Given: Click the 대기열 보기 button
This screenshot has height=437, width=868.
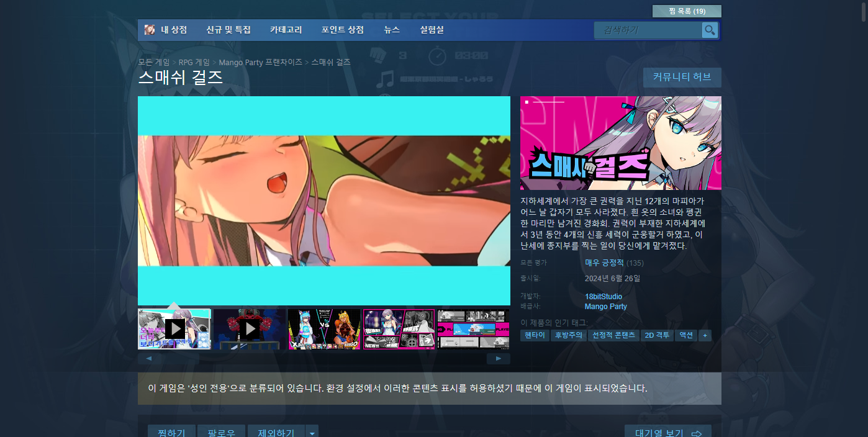Looking at the screenshot, I should [668, 433].
